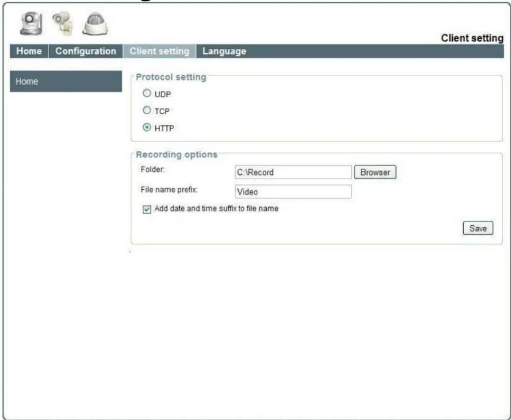Screen dimensions: 511x420
Task: Select the TCP protocol radio button
Action: 147,110
